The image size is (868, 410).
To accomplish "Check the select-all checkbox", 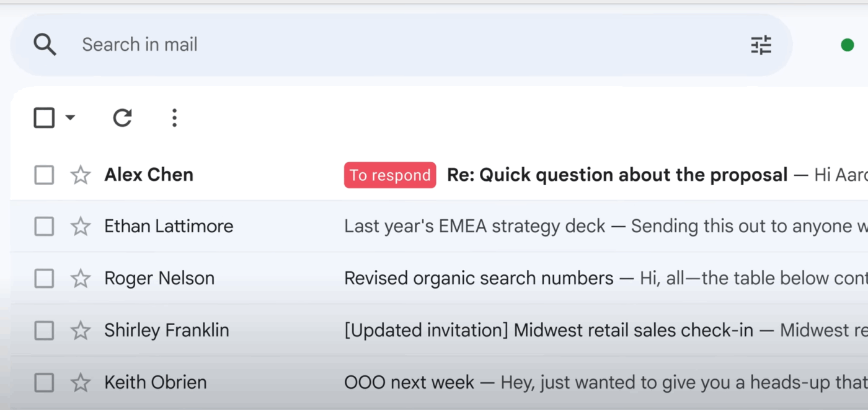I will click(x=43, y=117).
